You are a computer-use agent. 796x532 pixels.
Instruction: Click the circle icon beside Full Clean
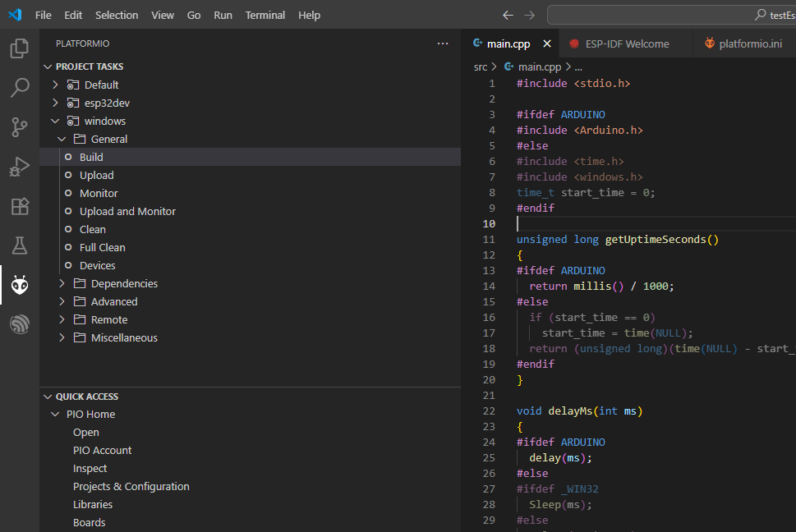click(x=68, y=247)
